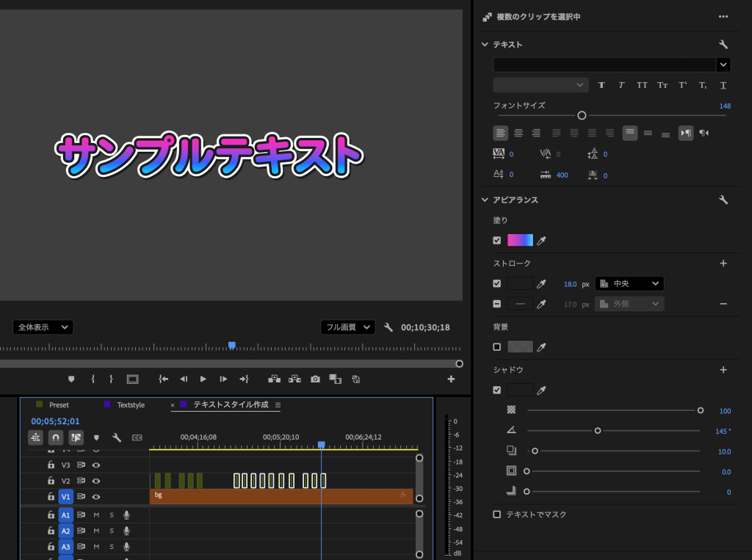Viewport: 752px width, 560px height.
Task: Open the 全体表示 zoom level dropdown
Action: 43,327
